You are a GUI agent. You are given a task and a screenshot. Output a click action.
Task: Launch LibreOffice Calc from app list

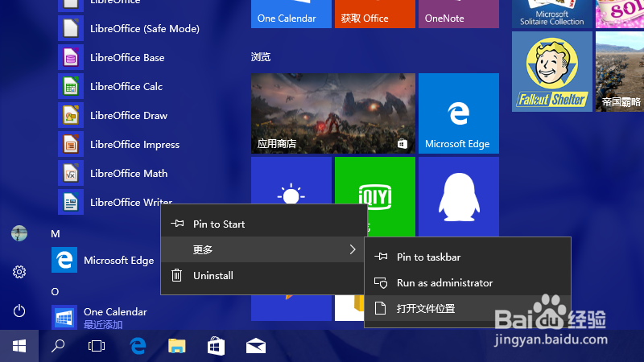pos(110,87)
